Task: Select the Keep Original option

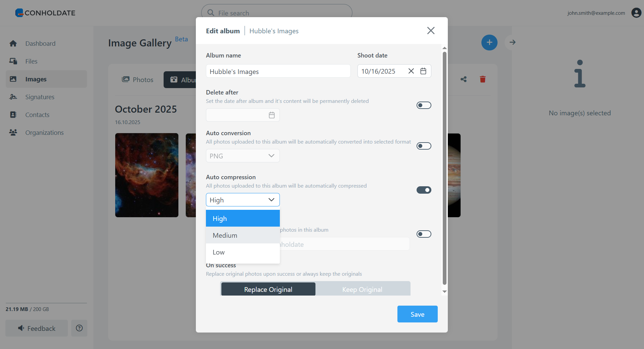Action: pos(362,289)
